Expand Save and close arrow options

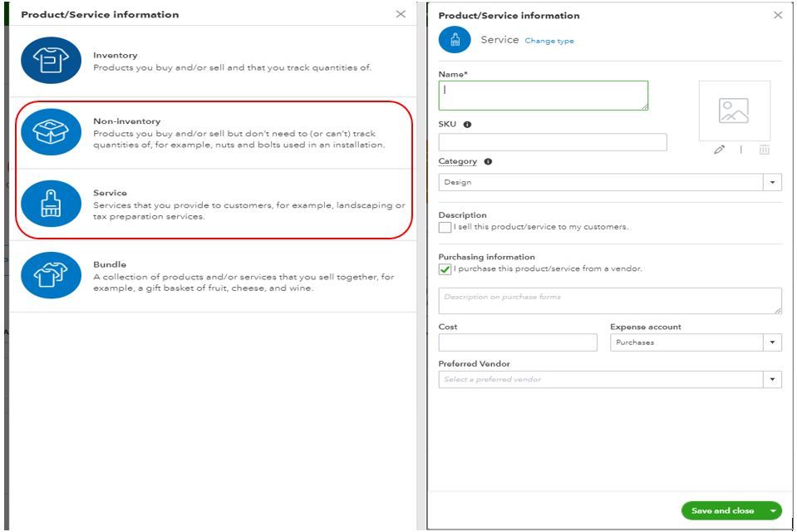tap(774, 511)
